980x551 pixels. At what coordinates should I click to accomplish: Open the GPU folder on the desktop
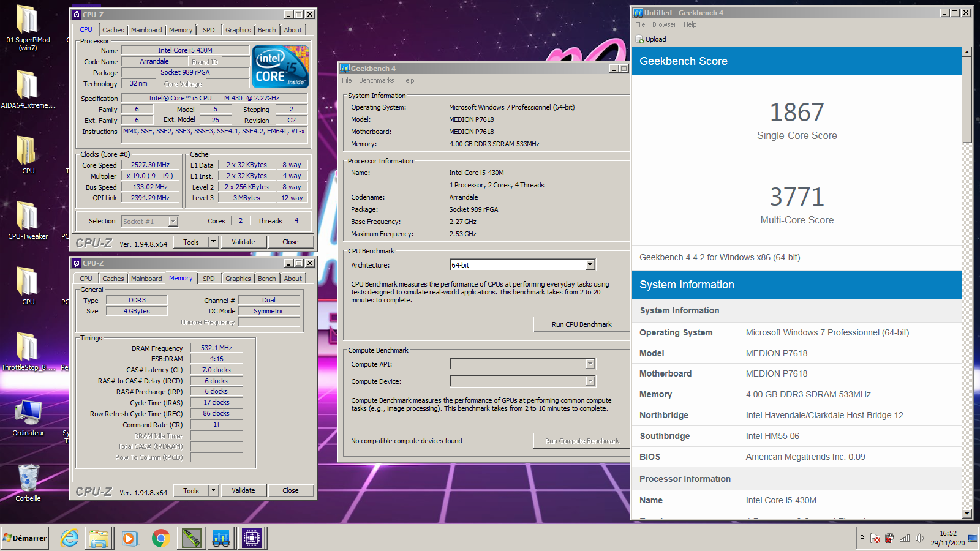click(x=28, y=286)
